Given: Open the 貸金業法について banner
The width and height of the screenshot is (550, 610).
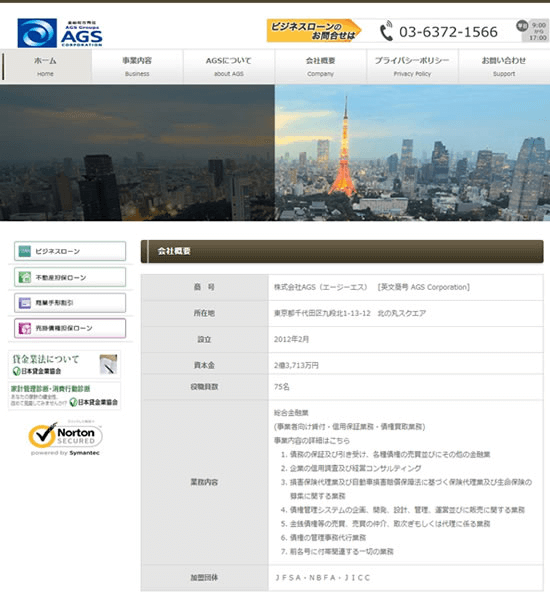Looking at the screenshot, I should [65, 365].
